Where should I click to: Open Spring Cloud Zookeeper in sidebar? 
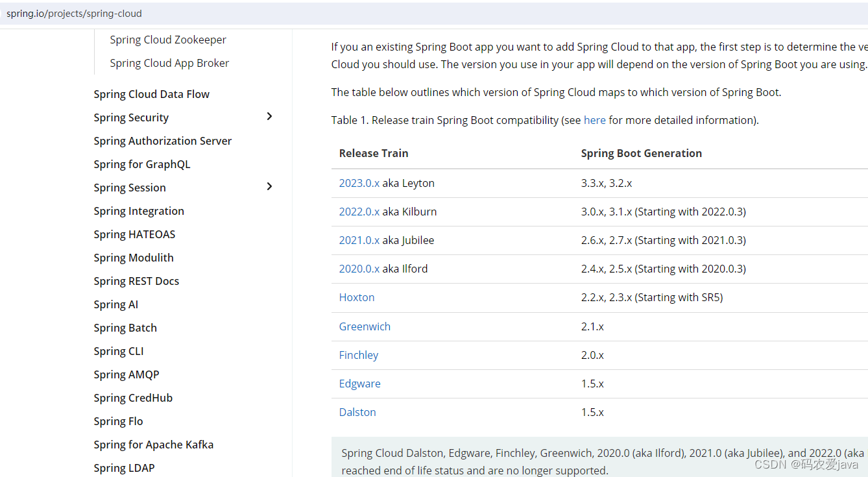click(168, 40)
